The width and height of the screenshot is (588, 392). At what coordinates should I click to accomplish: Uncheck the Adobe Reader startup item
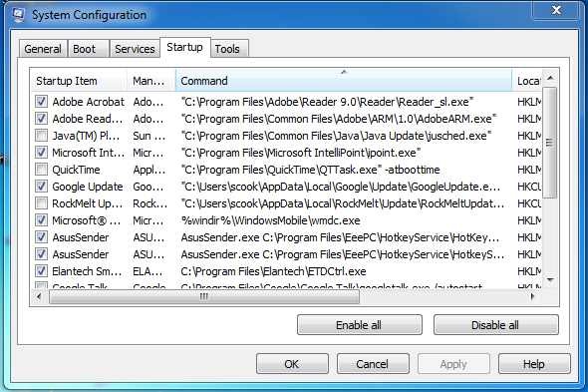tap(41, 119)
